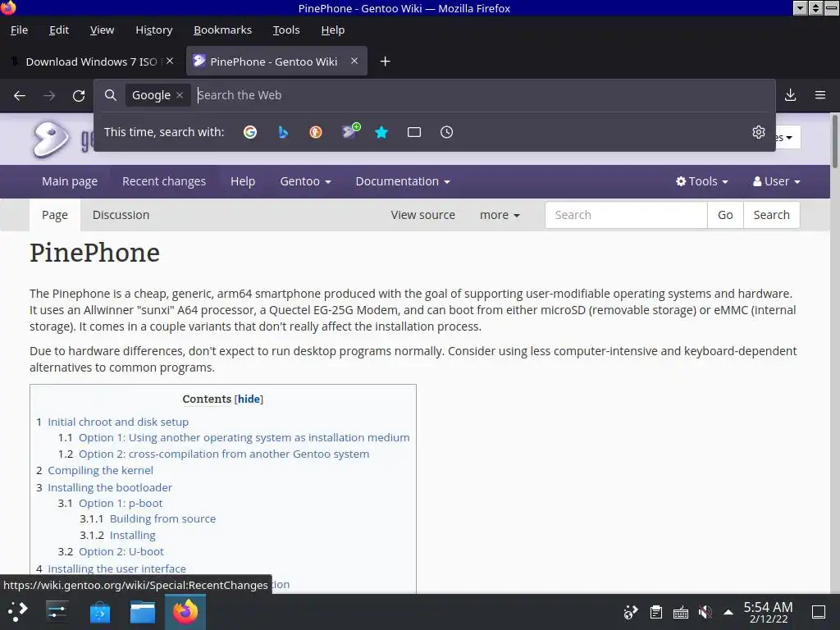Open search settings gear
Image resolution: width=840 pixels, height=630 pixels.
pyautogui.click(x=759, y=132)
